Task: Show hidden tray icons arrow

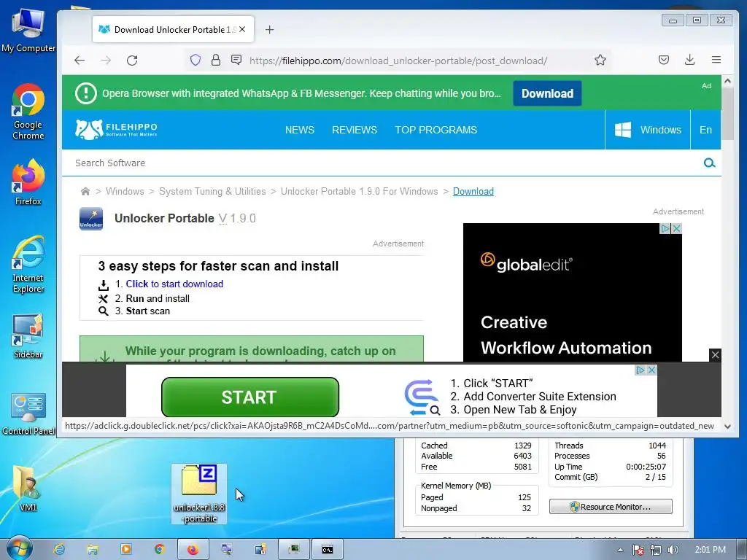Action: pyautogui.click(x=620, y=550)
